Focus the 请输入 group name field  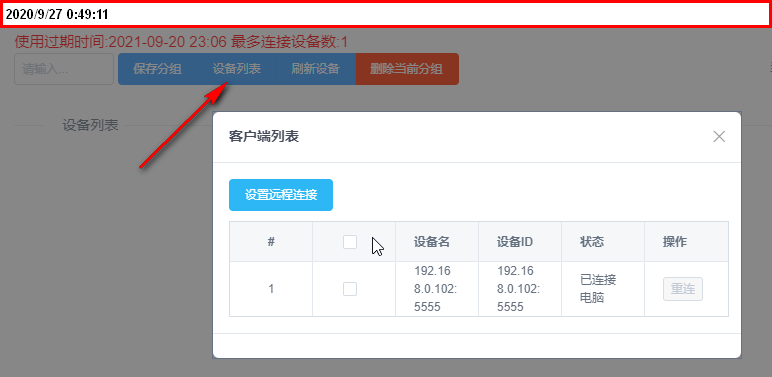tap(64, 69)
